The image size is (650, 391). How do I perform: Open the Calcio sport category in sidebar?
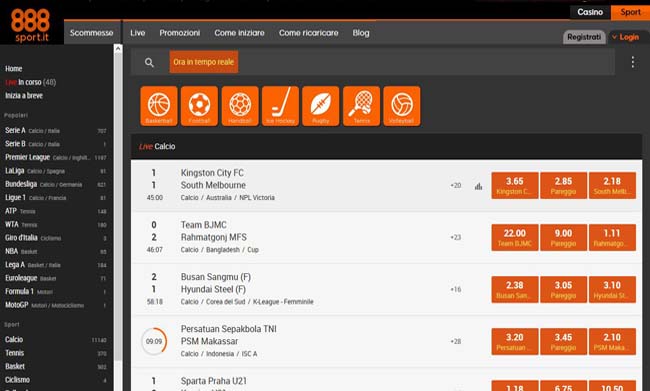(x=56, y=340)
